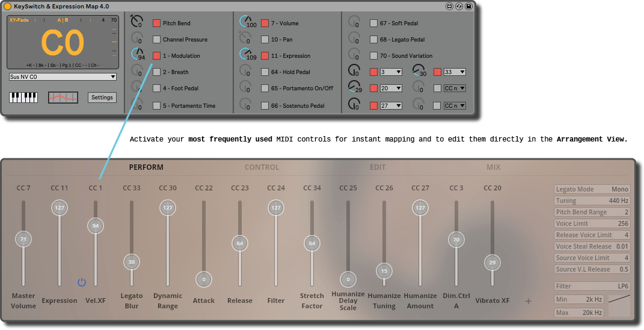Open the CC dropdown set to 20
Viewport: 644px width, 330px height.
pyautogui.click(x=391, y=88)
